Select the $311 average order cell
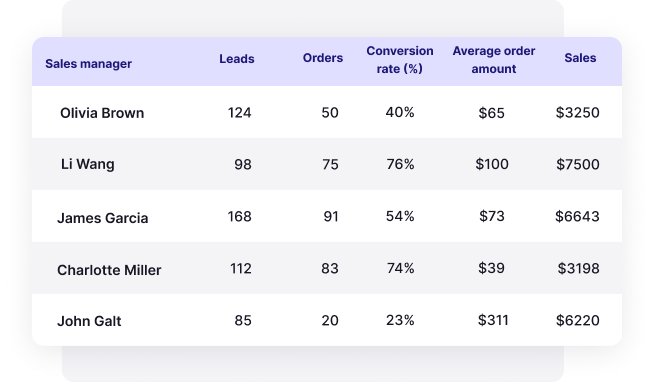 (x=493, y=320)
